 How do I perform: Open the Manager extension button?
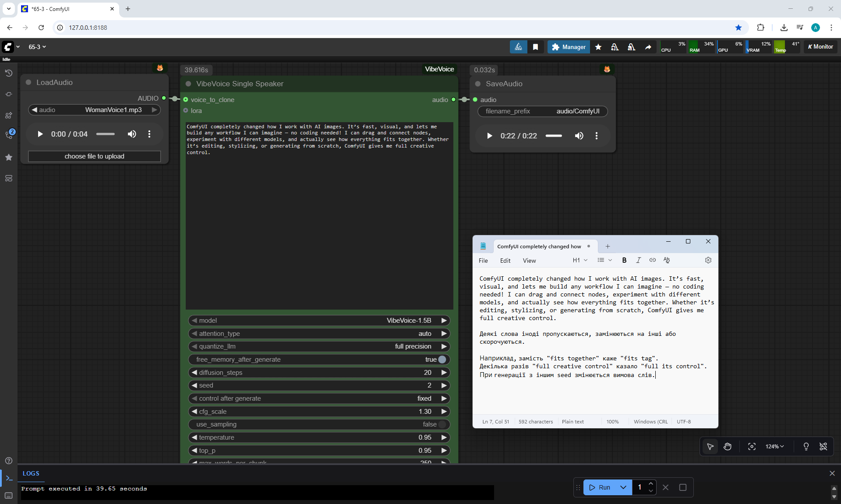[x=569, y=47]
